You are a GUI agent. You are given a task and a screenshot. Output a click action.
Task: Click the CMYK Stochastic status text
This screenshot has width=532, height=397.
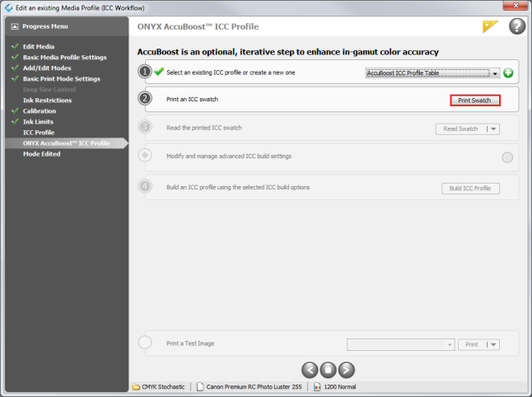coord(163,387)
